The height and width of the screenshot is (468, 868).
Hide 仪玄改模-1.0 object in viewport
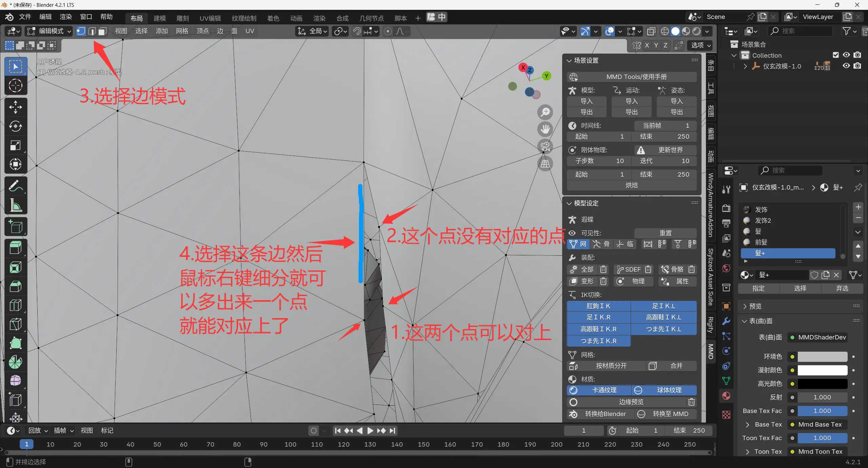pos(846,66)
